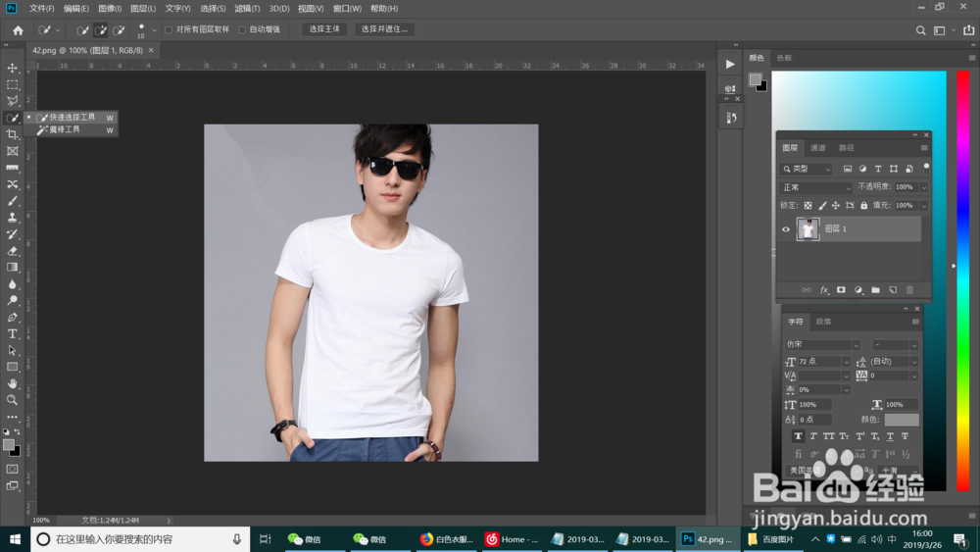Select the Dodge tool
The width and height of the screenshot is (980, 552).
click(x=12, y=301)
